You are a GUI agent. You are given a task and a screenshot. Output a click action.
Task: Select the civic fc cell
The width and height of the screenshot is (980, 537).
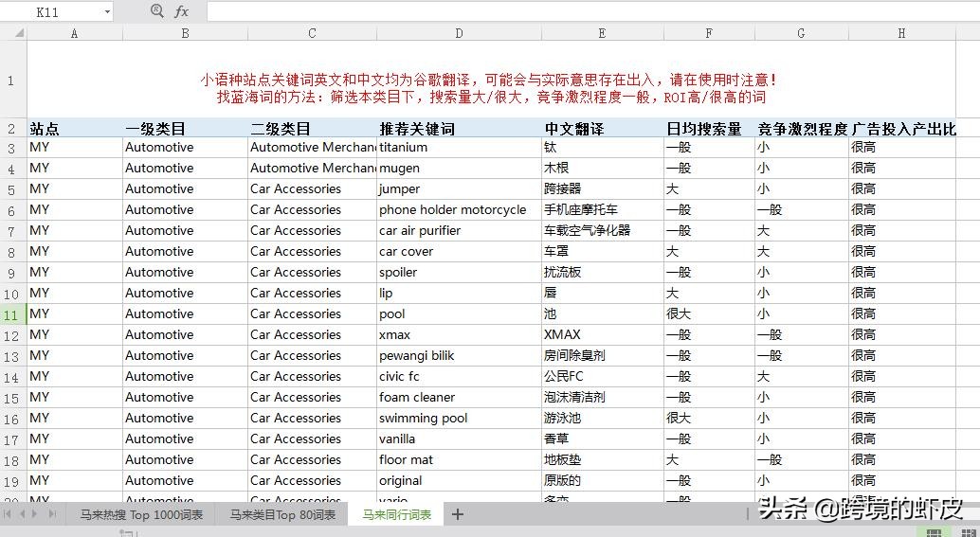[459, 377]
